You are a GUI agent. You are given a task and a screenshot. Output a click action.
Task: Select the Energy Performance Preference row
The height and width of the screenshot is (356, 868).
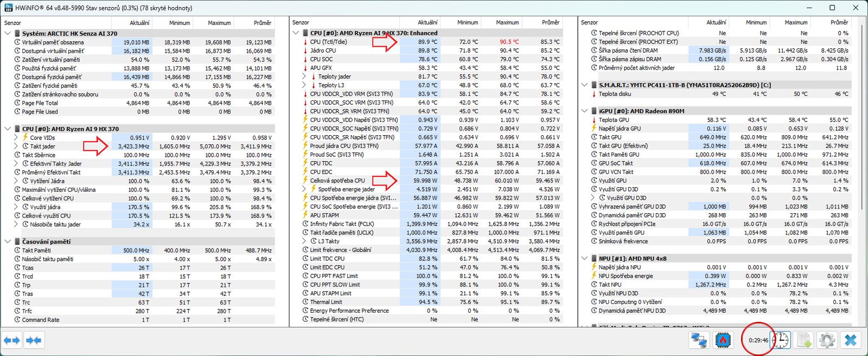(427, 311)
